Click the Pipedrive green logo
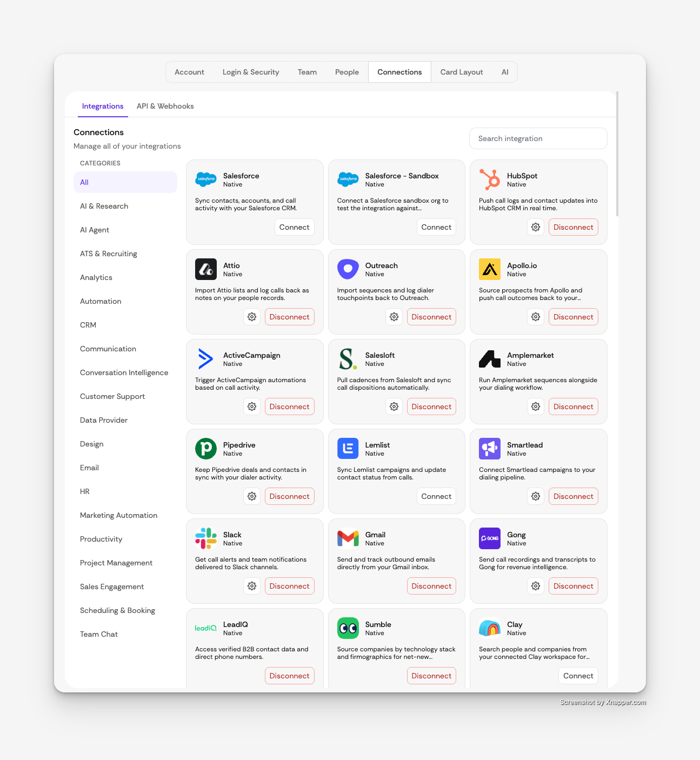The height and width of the screenshot is (760, 700). tap(206, 448)
